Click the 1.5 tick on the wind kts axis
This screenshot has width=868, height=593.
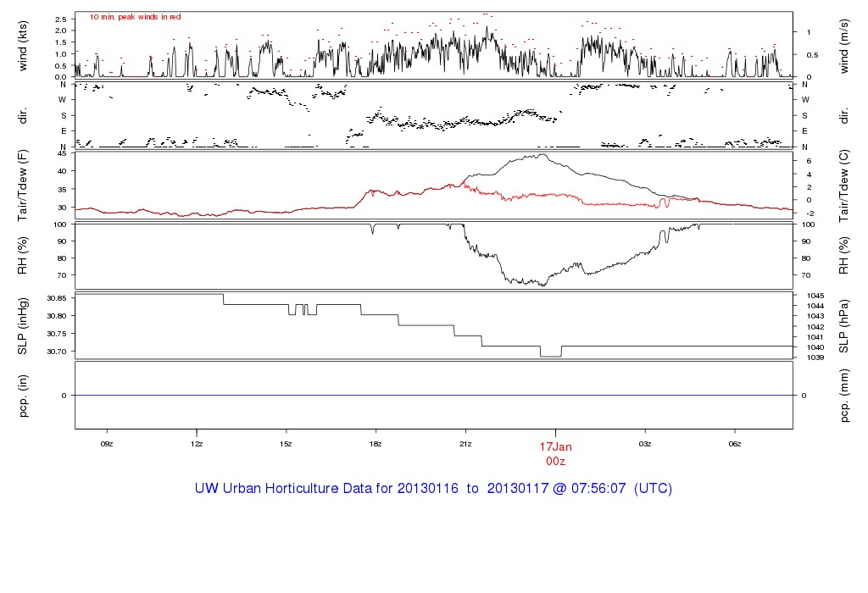point(61,42)
